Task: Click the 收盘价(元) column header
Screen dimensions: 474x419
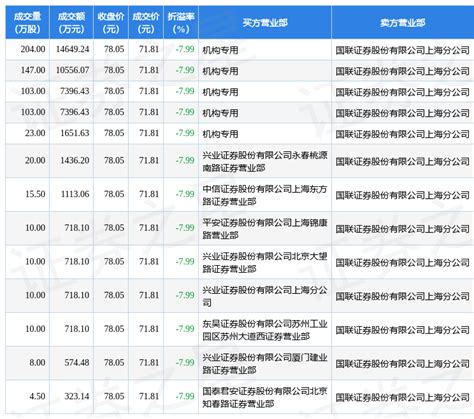Action: point(111,23)
